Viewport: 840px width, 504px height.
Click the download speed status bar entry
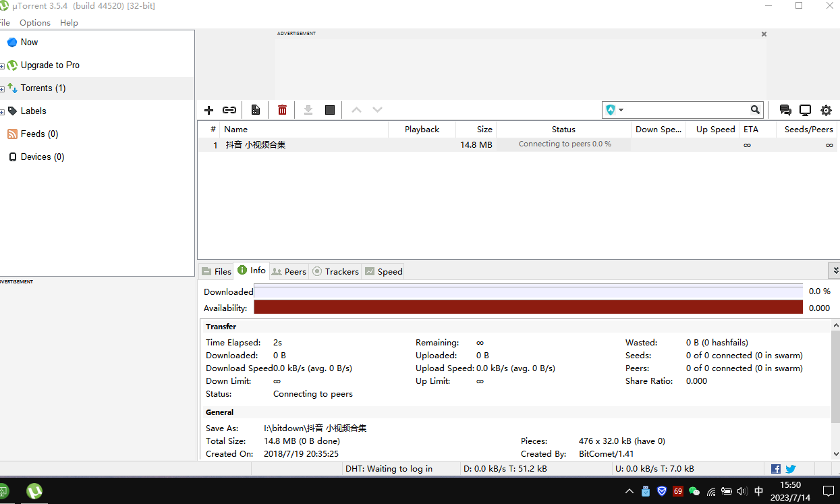pyautogui.click(x=505, y=469)
